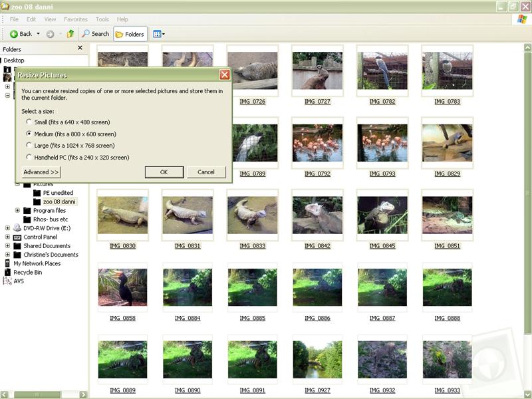Select the Control Panel icon in tree
The width and height of the screenshot is (532, 399).
pyautogui.click(x=17, y=237)
